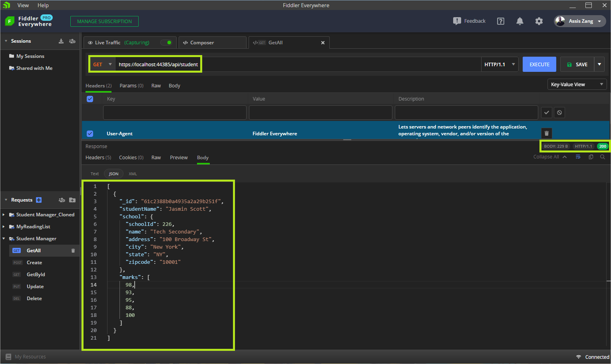Click the new header Value field
This screenshot has width=611, height=364.
320,113
